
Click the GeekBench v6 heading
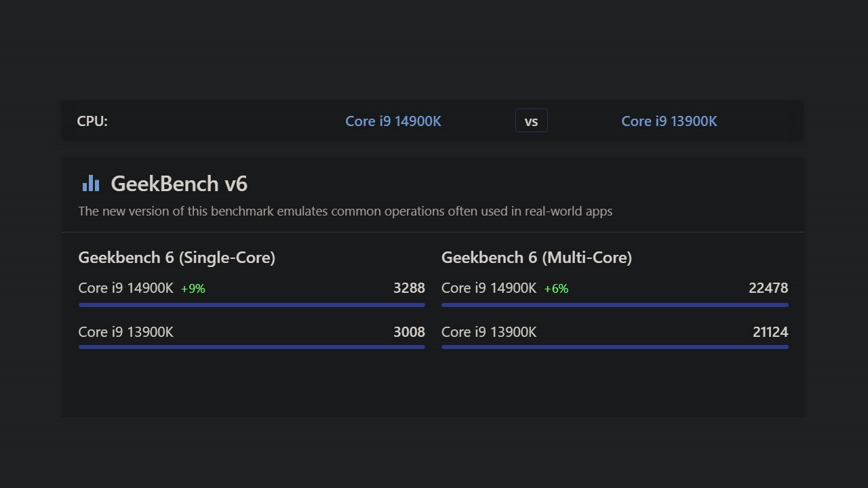tap(179, 184)
